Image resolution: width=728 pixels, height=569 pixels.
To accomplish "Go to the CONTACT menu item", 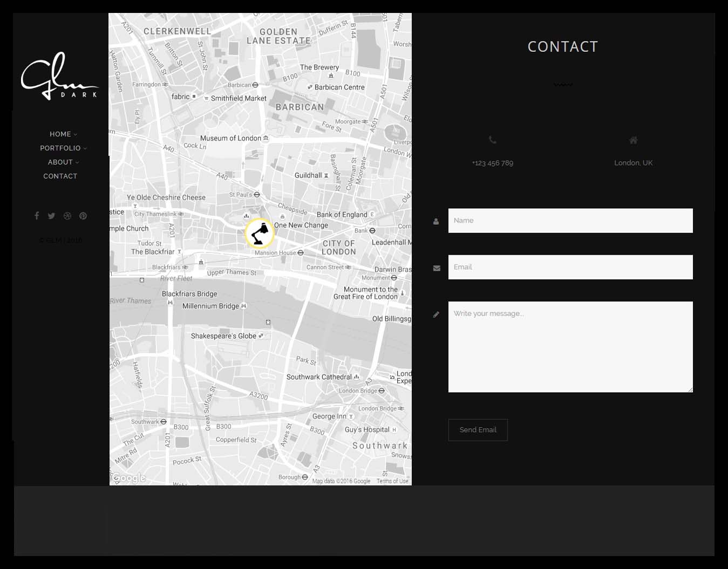I will pyautogui.click(x=60, y=176).
